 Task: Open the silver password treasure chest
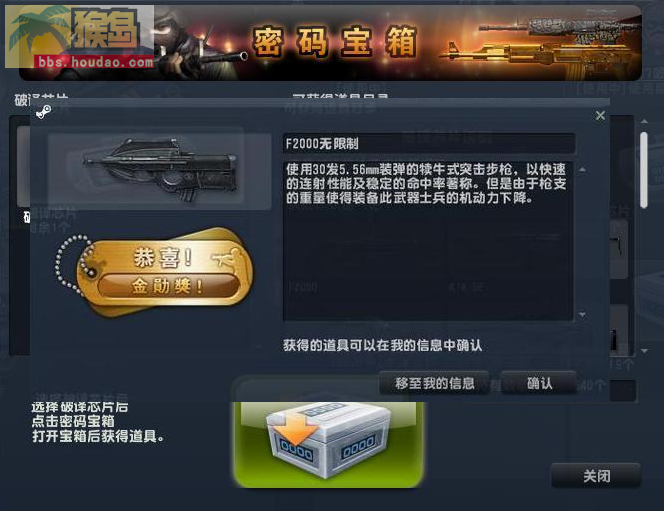pyautogui.click(x=328, y=442)
